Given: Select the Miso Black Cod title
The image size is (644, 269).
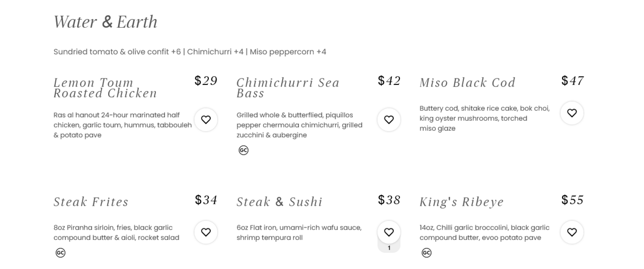Looking at the screenshot, I should click(467, 82).
